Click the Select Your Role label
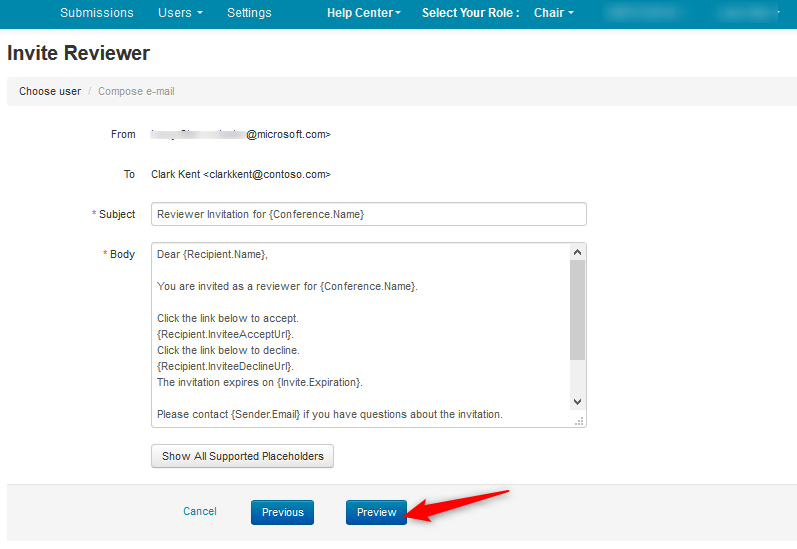Image resolution: width=797 pixels, height=549 pixels. (x=470, y=13)
